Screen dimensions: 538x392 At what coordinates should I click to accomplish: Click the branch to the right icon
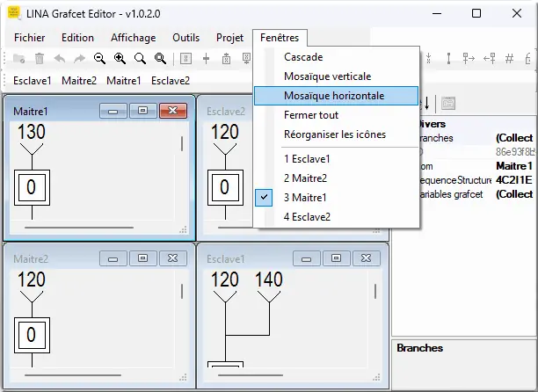click(x=469, y=58)
